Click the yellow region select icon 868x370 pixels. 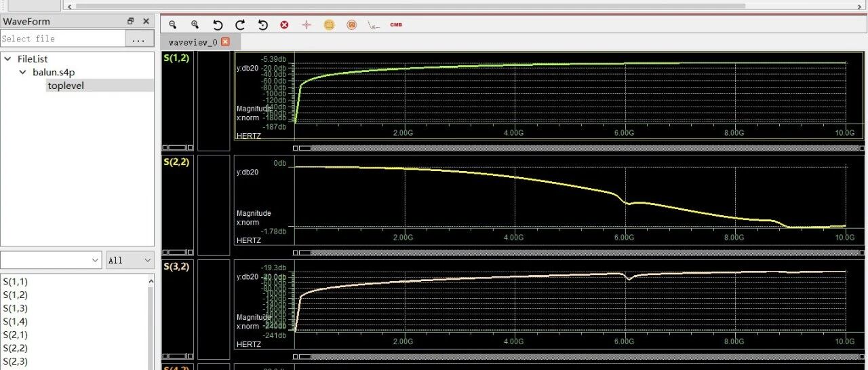tap(329, 24)
